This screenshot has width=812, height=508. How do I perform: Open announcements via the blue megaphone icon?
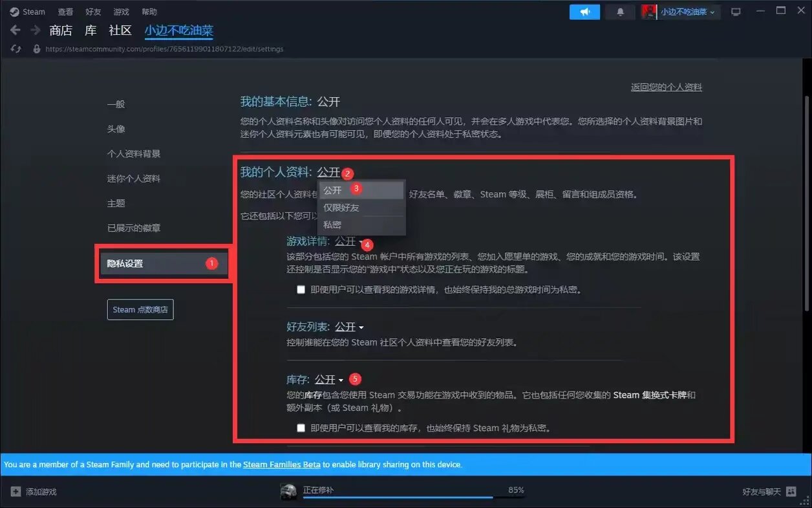(x=585, y=12)
